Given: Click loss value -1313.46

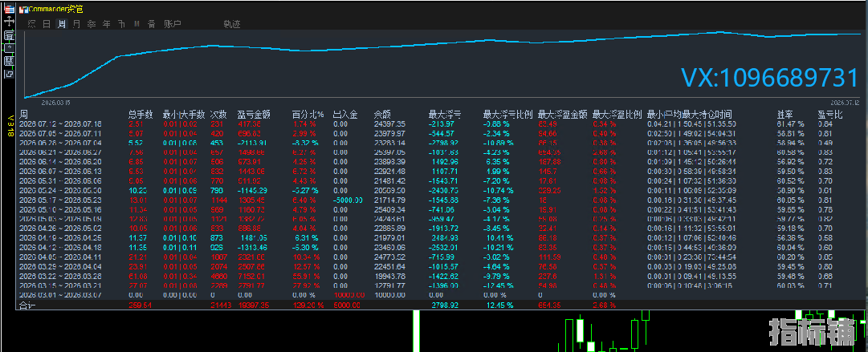Looking at the screenshot, I should click(253, 247).
